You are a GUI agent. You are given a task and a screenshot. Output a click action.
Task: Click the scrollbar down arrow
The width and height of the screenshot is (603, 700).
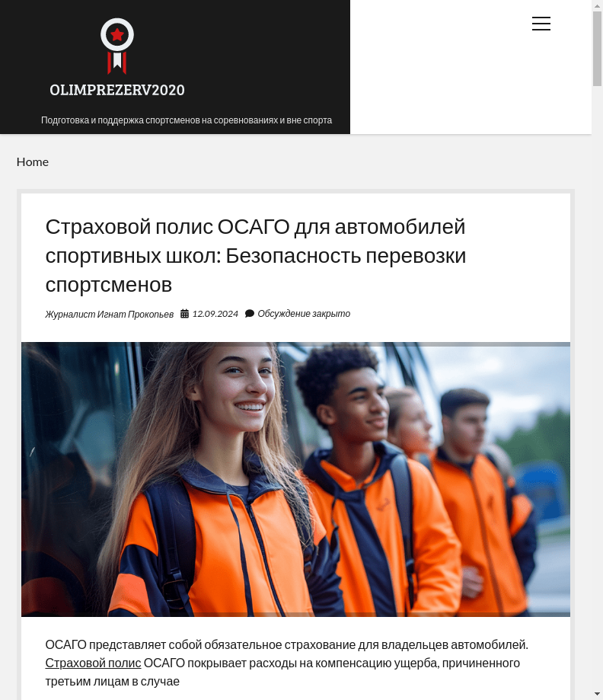597,695
